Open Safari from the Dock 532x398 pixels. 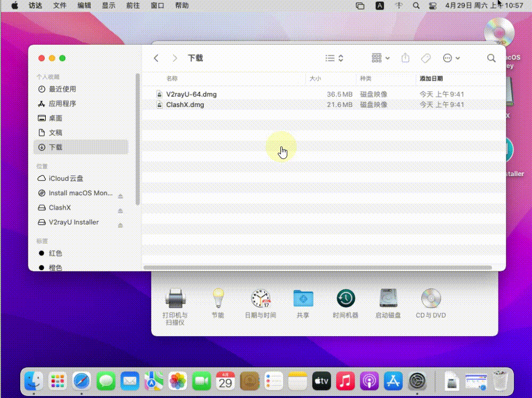82,381
